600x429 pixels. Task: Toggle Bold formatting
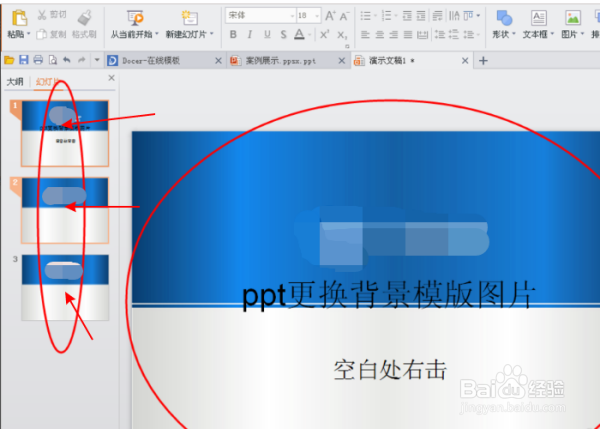[x=233, y=34]
